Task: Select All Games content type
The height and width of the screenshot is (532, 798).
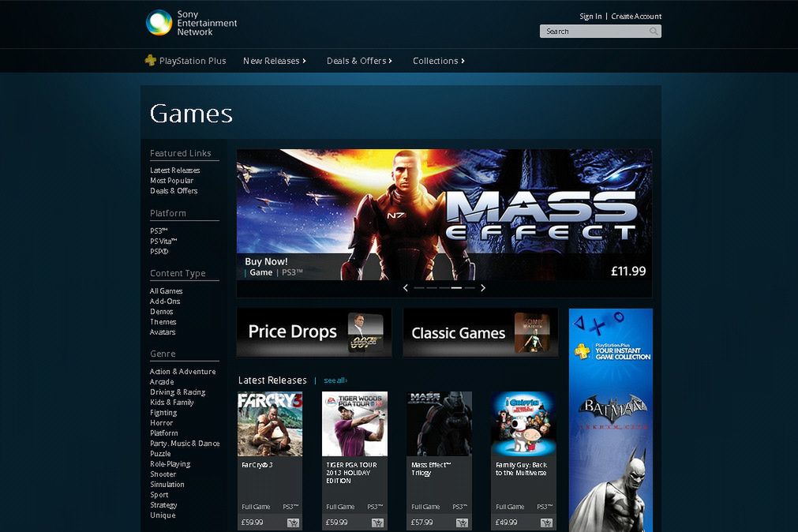Action: pos(166,290)
